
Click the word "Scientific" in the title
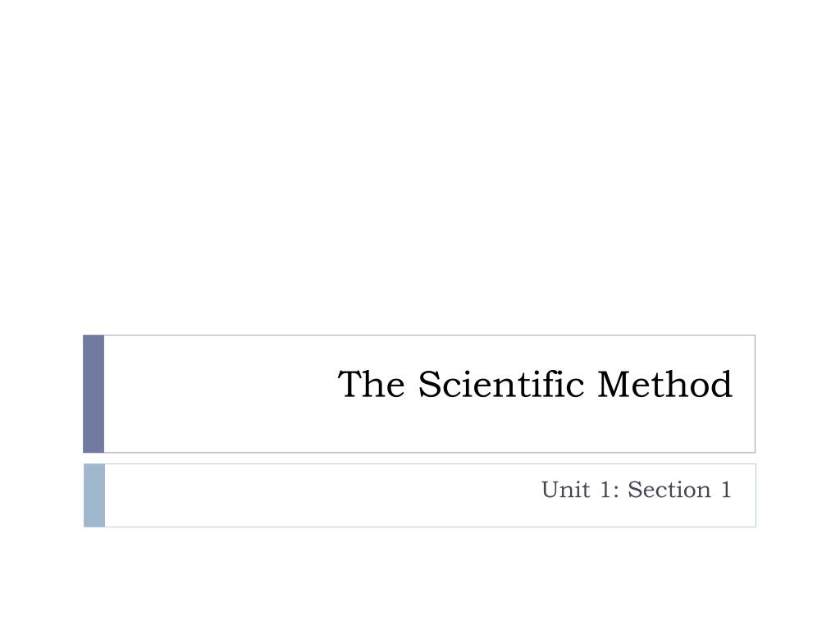501,384
